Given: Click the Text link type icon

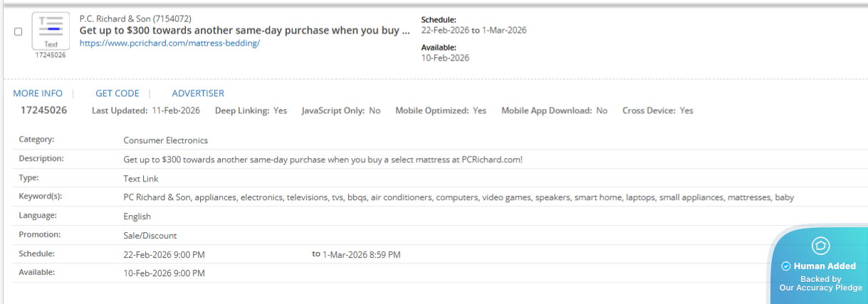Looking at the screenshot, I should tap(51, 30).
